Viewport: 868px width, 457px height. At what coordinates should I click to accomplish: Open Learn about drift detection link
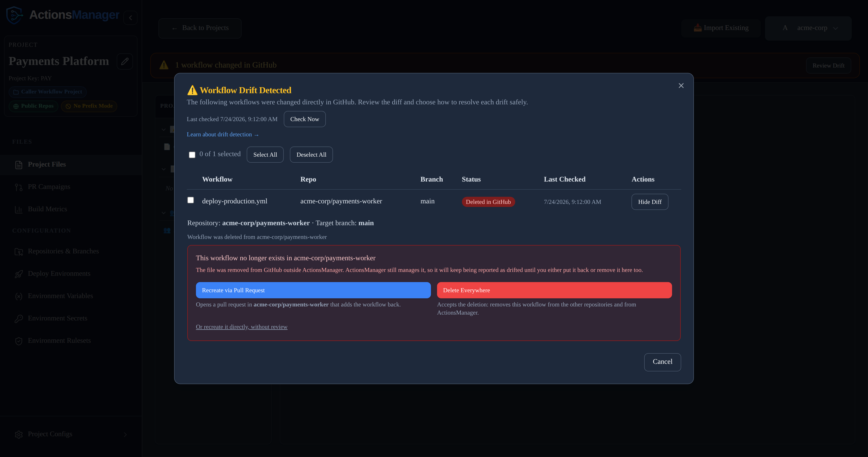[223, 135]
